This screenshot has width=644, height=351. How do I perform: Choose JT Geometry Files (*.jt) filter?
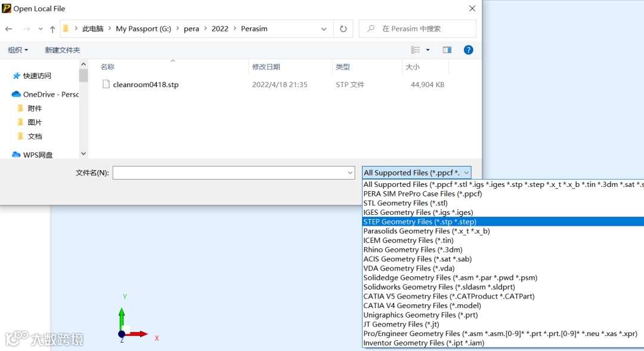tap(503, 324)
